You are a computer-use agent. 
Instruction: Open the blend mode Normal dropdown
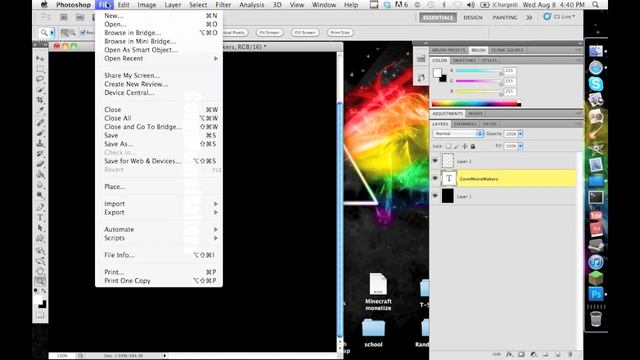point(458,133)
